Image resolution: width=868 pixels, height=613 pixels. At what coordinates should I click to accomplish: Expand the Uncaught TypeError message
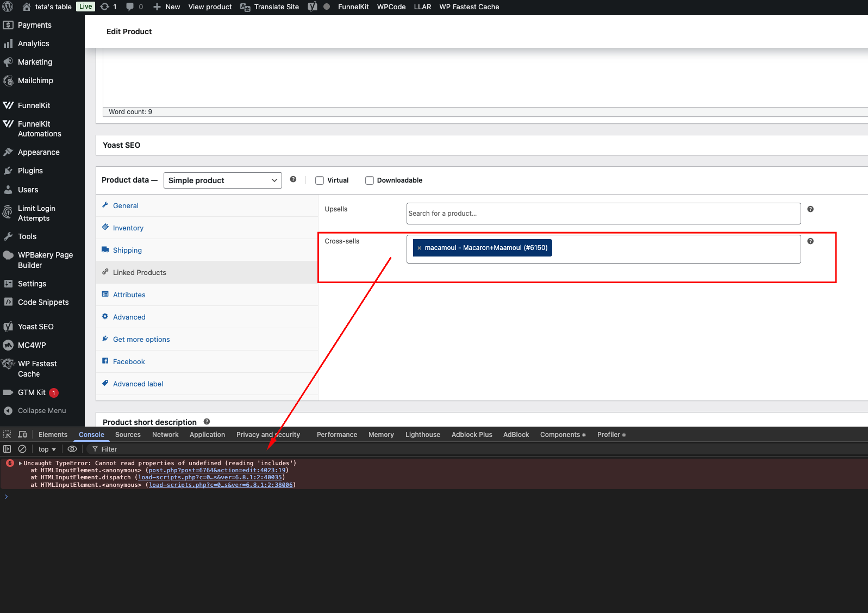(x=21, y=464)
